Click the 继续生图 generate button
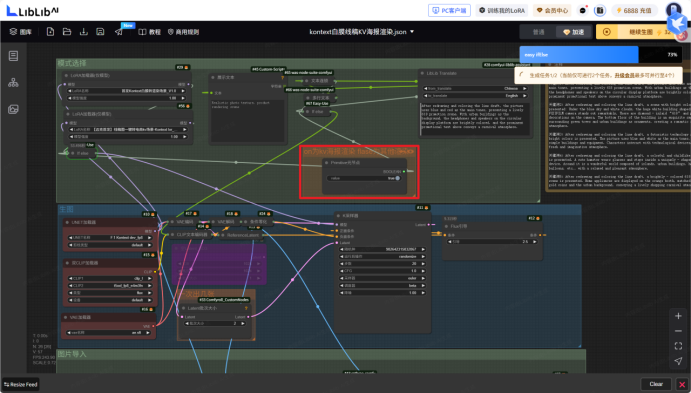Image resolution: width=691 pixels, height=393 pixels. click(x=639, y=32)
